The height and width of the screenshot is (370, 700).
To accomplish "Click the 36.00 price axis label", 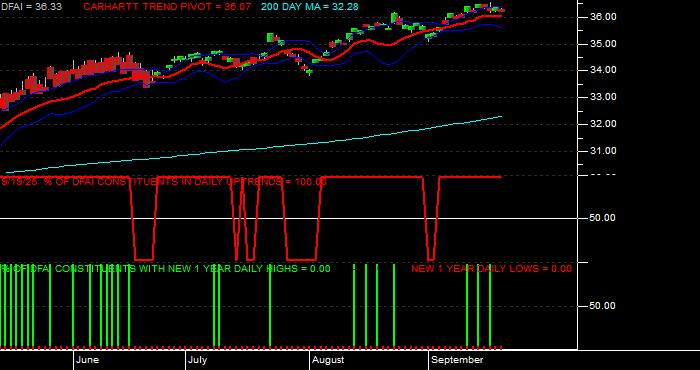I will [603, 17].
